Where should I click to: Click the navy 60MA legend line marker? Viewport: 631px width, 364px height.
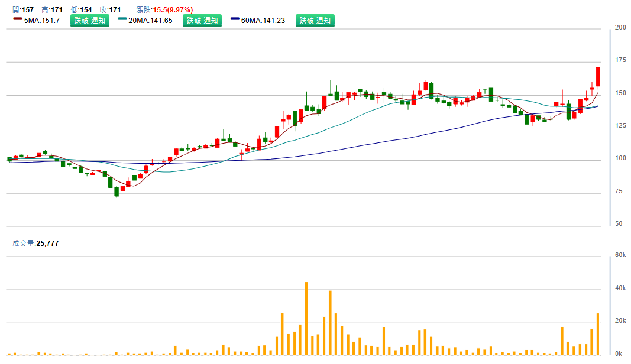(235, 19)
